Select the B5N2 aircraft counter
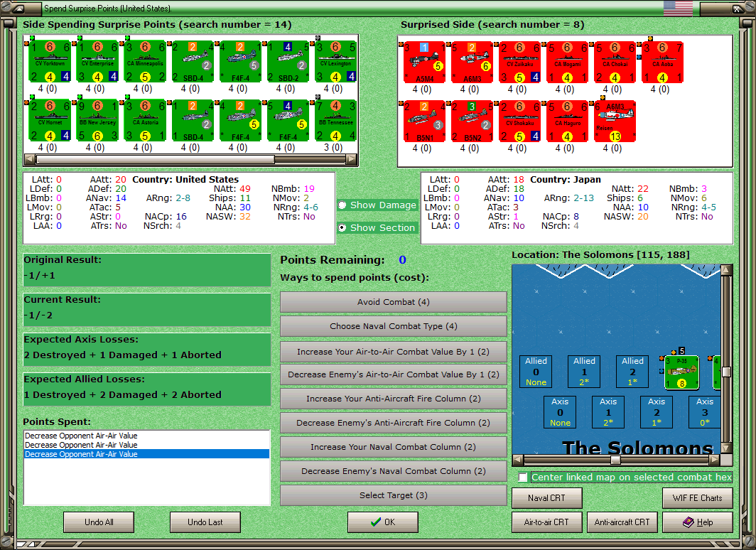Image resolution: width=756 pixels, height=550 pixels. (x=472, y=122)
